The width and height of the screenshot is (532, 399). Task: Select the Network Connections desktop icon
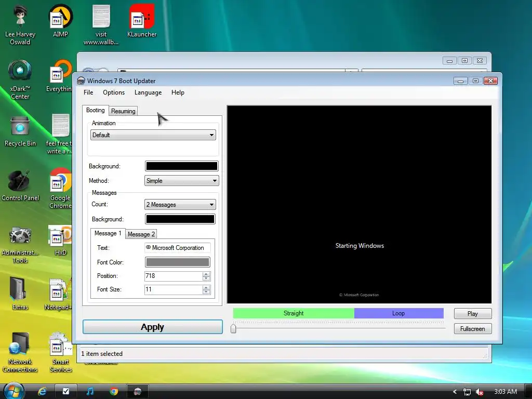(x=20, y=353)
